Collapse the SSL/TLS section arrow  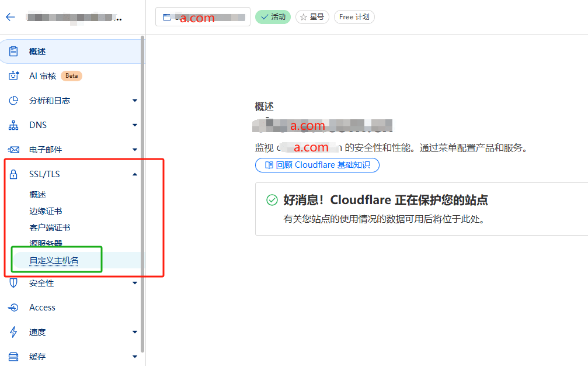pyautogui.click(x=135, y=174)
